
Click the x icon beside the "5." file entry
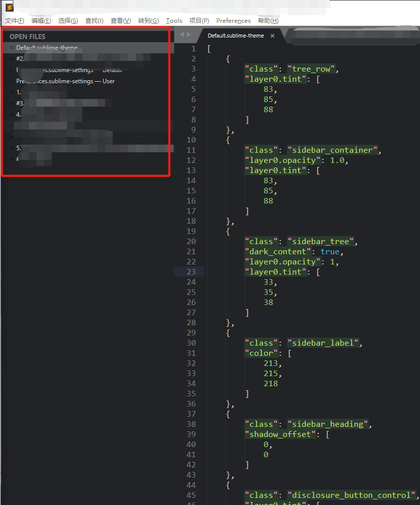point(11,148)
